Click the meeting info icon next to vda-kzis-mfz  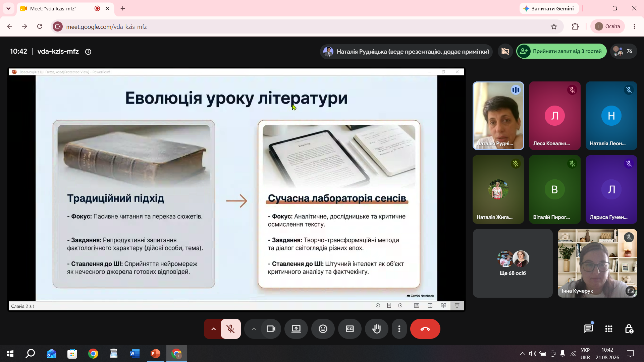(88, 52)
